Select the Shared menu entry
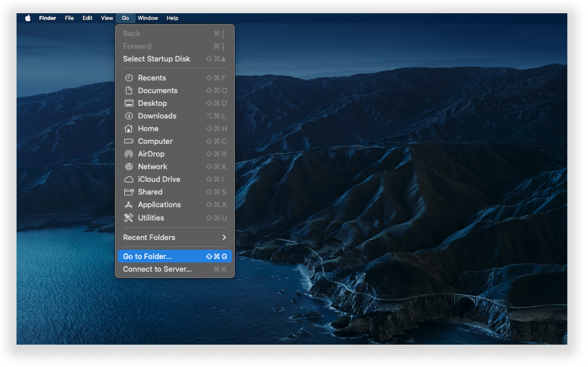Image resolution: width=588 pixels, height=367 pixels. click(175, 192)
